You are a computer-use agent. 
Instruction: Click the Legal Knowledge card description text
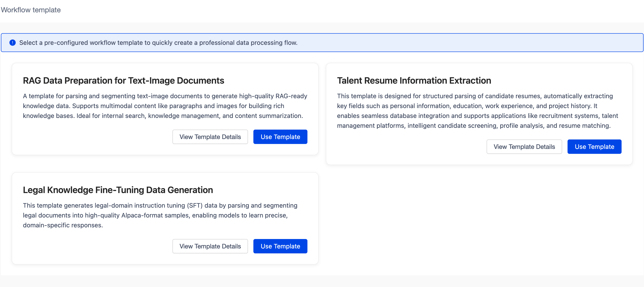point(160,215)
